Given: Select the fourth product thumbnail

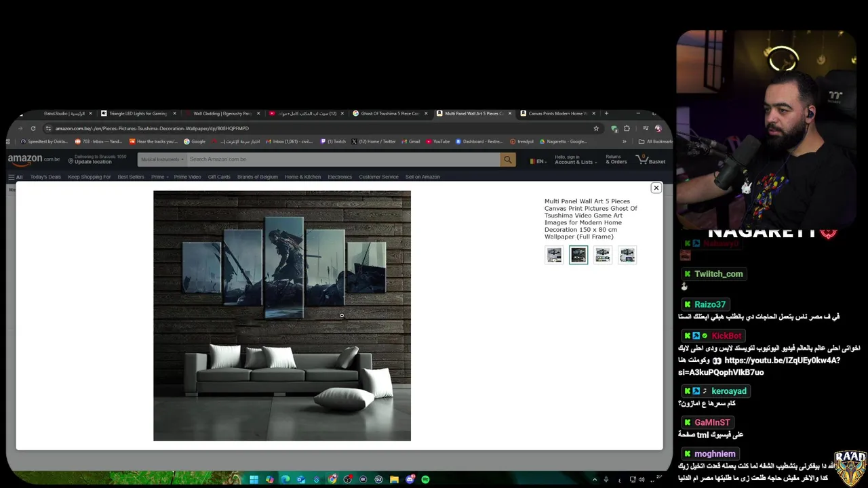Looking at the screenshot, I should (627, 255).
